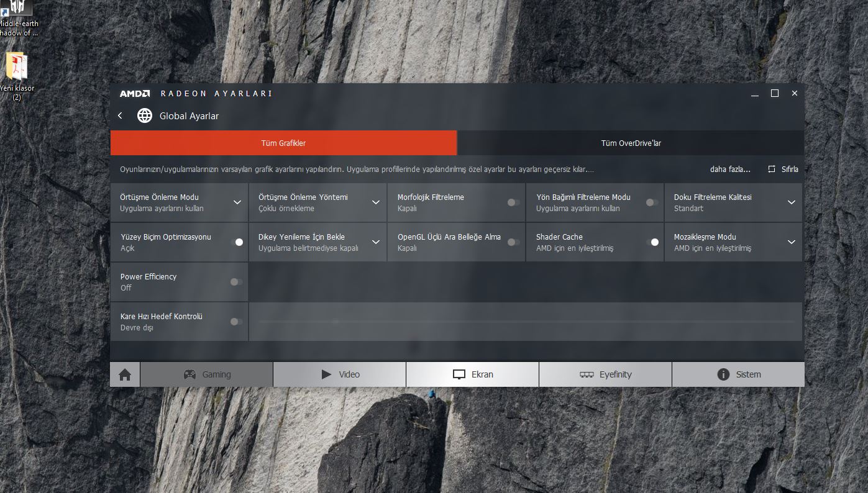This screenshot has width=868, height=493.
Task: Open the Ekran section
Action: click(472, 374)
